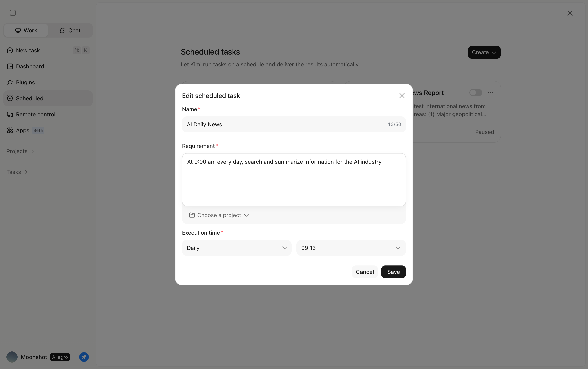Viewport: 588px width, 369px height.
Task: Toggle the News Report task switch on
Action: tap(476, 93)
